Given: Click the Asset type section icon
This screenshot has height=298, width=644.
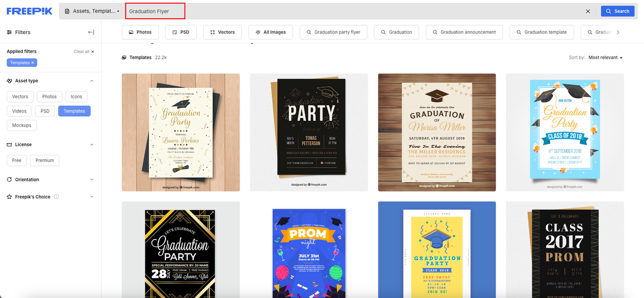Looking at the screenshot, I should (10, 81).
